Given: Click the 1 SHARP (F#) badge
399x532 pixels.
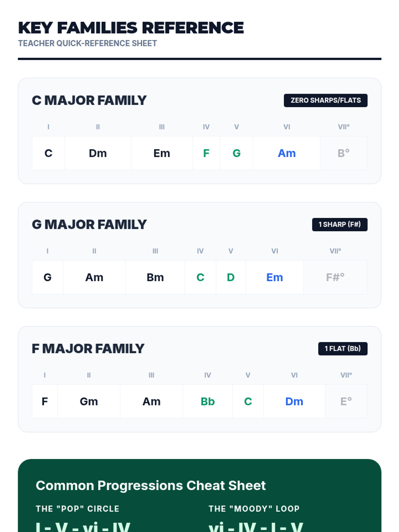Looking at the screenshot, I should tap(339, 224).
